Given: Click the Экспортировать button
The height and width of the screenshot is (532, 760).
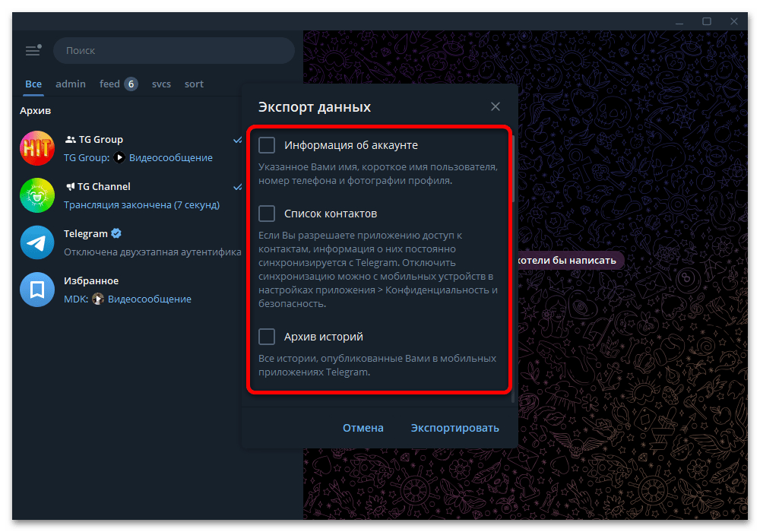Looking at the screenshot, I should coord(454,428).
